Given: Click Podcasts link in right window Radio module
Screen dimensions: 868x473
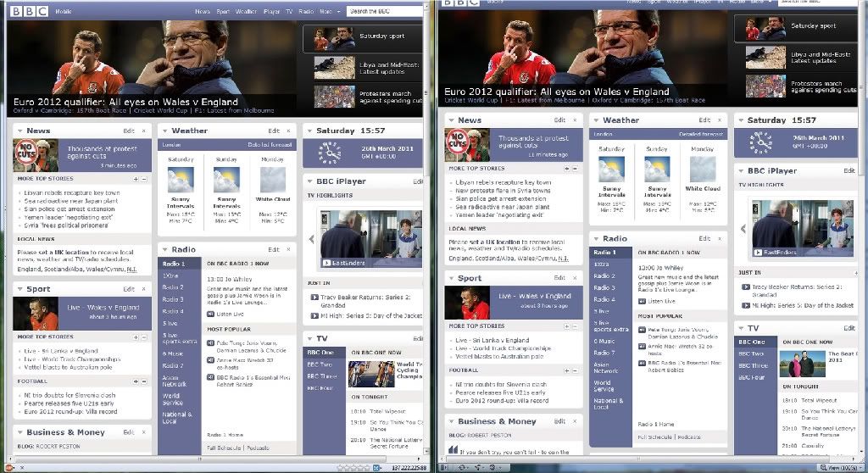Looking at the screenshot, I should click(x=689, y=437).
